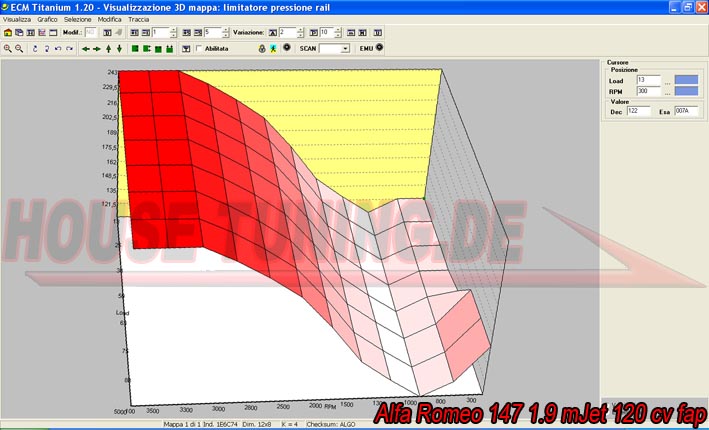Screen dimensions: 709x430
Task: Click the padlock icon in toolbar
Action: tap(262, 48)
